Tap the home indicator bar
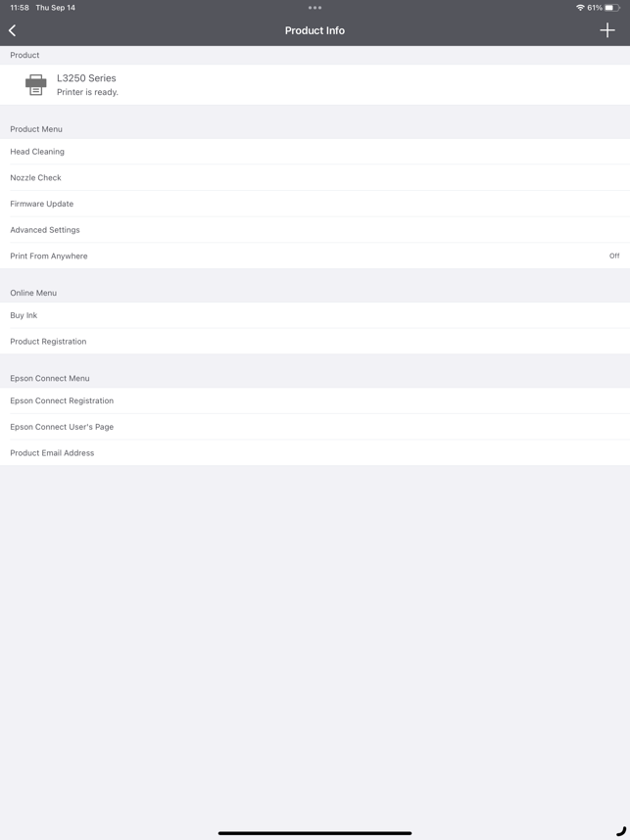630x840 pixels. 315,833
